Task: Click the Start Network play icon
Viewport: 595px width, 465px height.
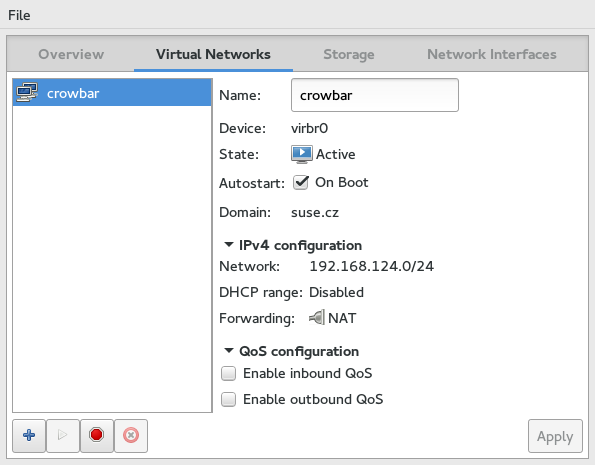Action: pyautogui.click(x=63, y=435)
